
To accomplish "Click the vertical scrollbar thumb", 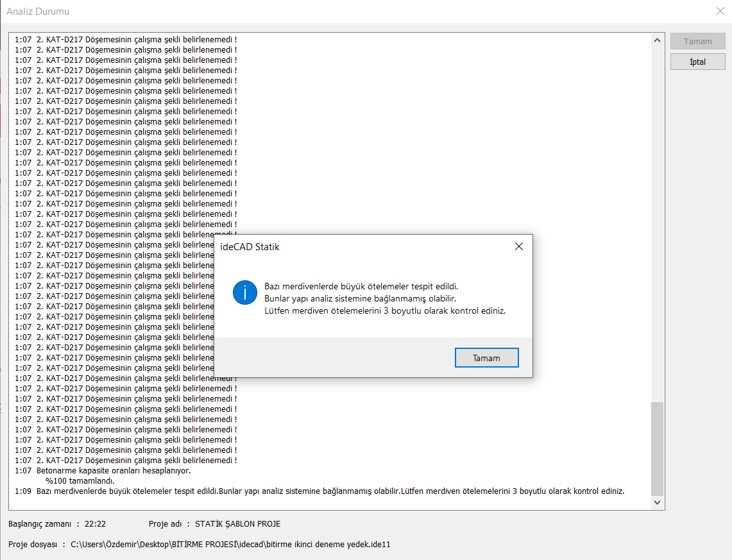I will [x=657, y=448].
